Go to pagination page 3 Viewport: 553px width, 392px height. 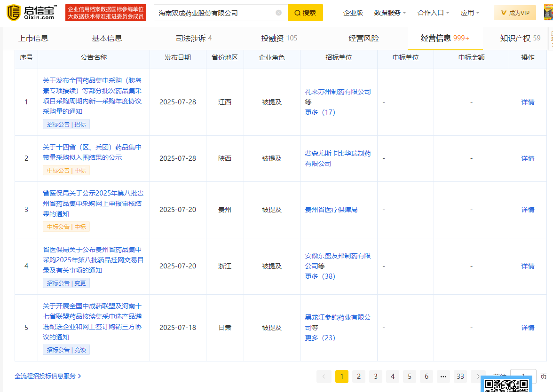coord(376,376)
